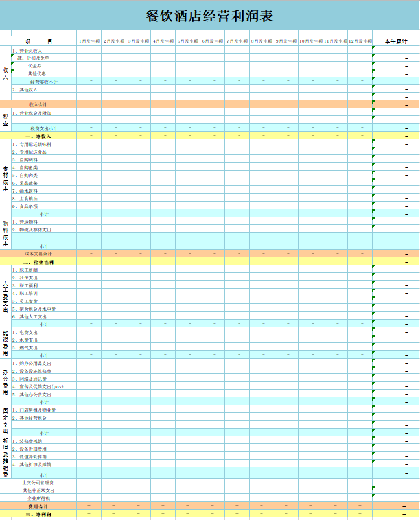
Task: Click the "经营实收小计" row label
Action: tap(44, 82)
